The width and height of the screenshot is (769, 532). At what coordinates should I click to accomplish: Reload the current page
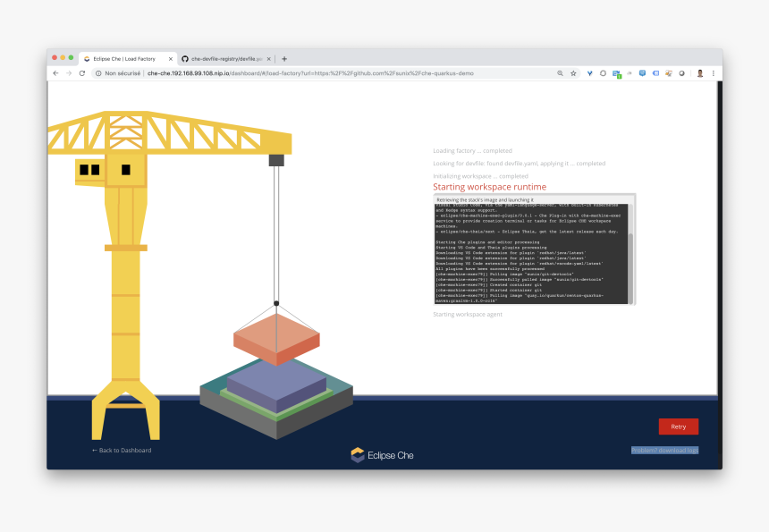(x=82, y=73)
